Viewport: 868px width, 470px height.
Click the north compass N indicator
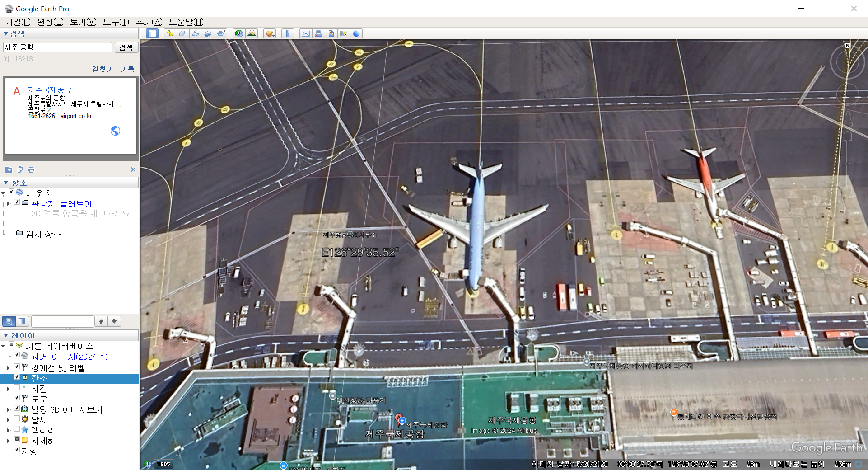point(848,46)
